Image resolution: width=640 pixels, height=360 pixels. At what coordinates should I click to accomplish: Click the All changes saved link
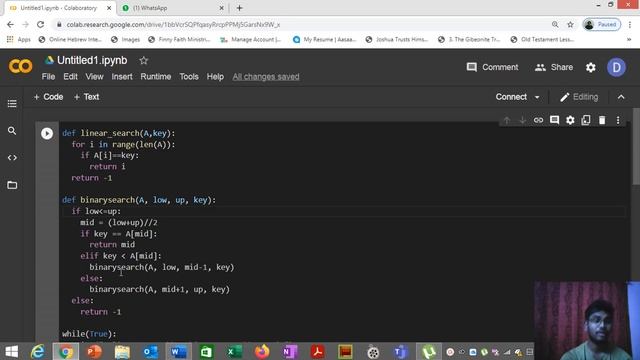(266, 77)
